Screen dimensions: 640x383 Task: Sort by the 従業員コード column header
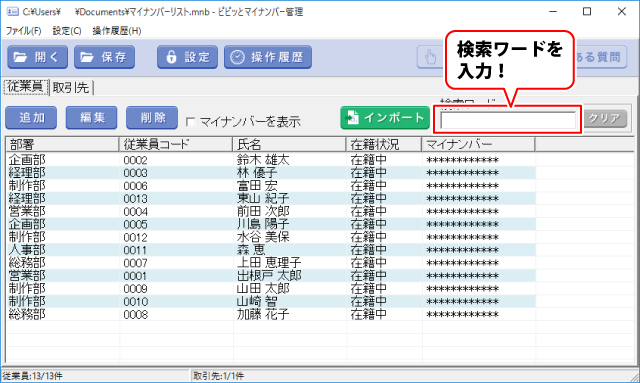176,144
